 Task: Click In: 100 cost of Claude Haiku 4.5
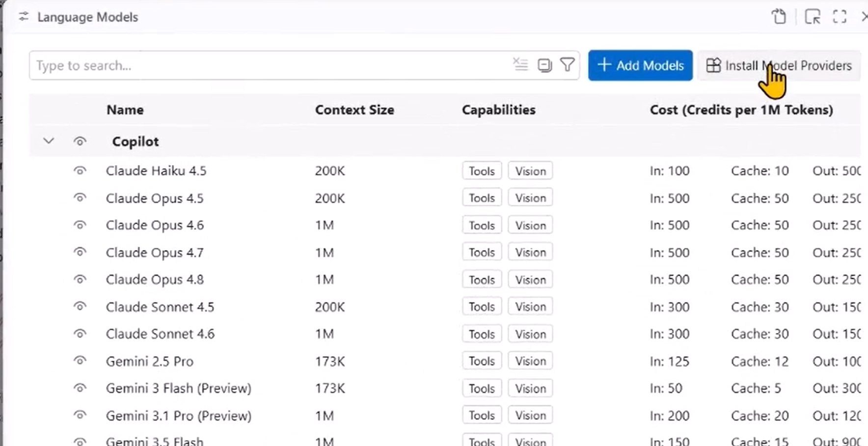point(670,171)
